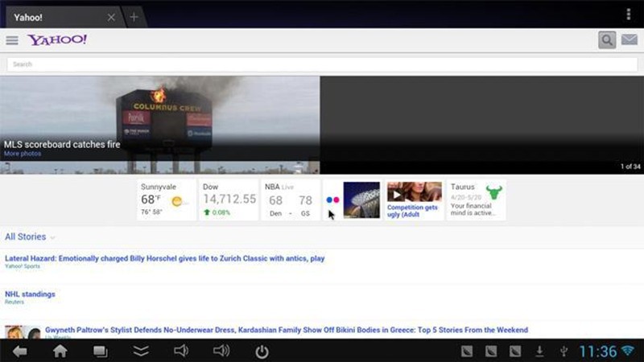Open Lateral Hazard Billy Horschel story
Screen dimensions: 644x362
pyautogui.click(x=165, y=258)
